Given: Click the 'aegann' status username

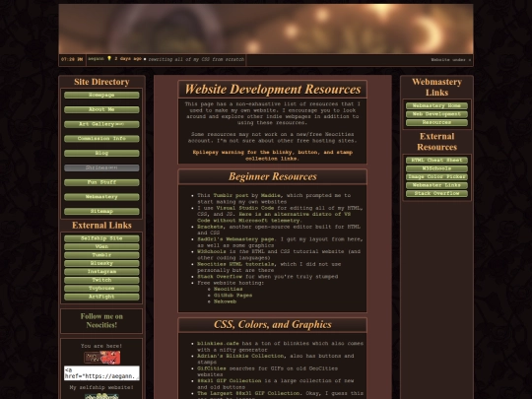Looking at the screenshot, I should pos(96,59).
